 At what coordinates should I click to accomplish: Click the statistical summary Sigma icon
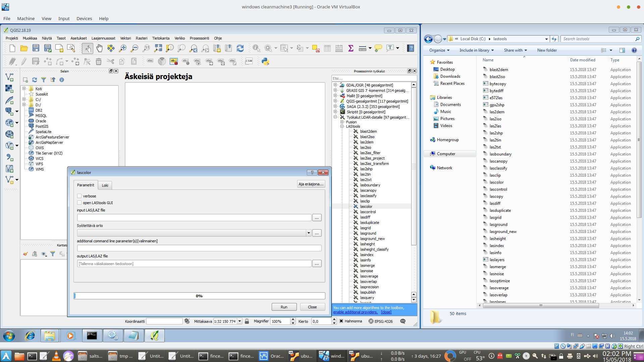pyautogui.click(x=351, y=48)
